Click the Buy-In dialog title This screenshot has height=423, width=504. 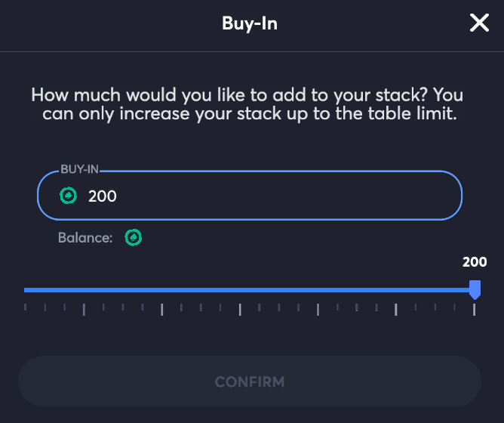click(250, 23)
